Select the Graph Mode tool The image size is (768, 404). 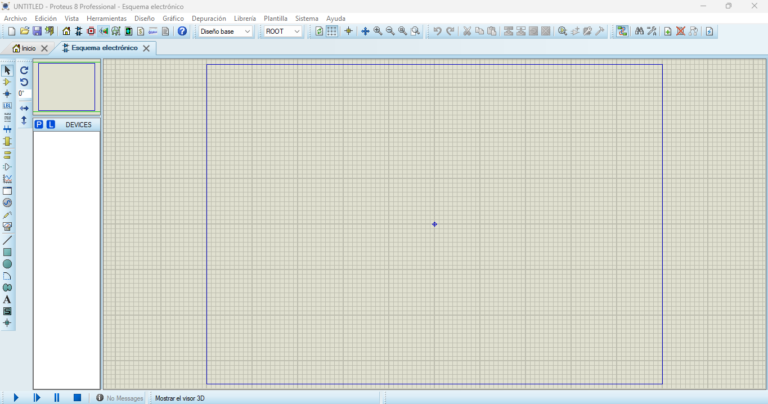tap(7, 179)
